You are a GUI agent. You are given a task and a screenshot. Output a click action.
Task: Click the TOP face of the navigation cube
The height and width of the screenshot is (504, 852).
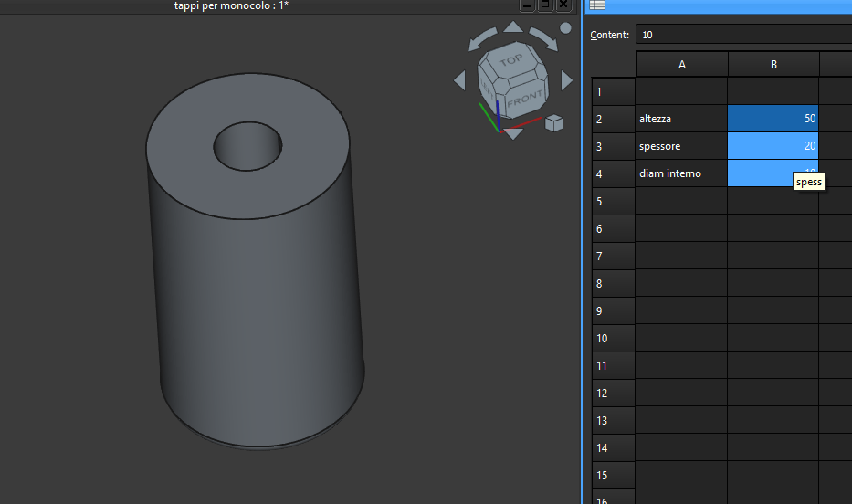click(x=510, y=62)
